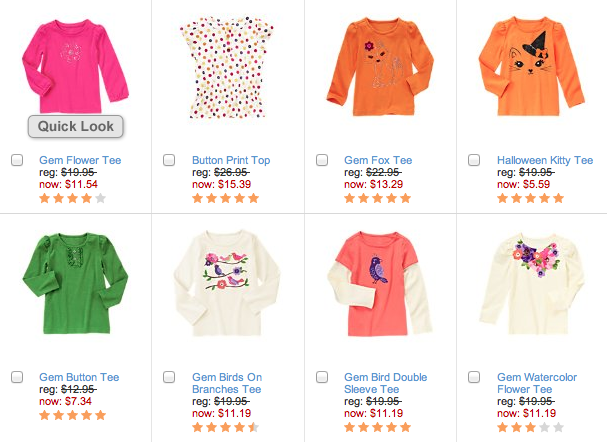This screenshot has width=607, height=442.
Task: Check the Halloween Kitty Tee checkbox
Action: pyautogui.click(x=475, y=160)
